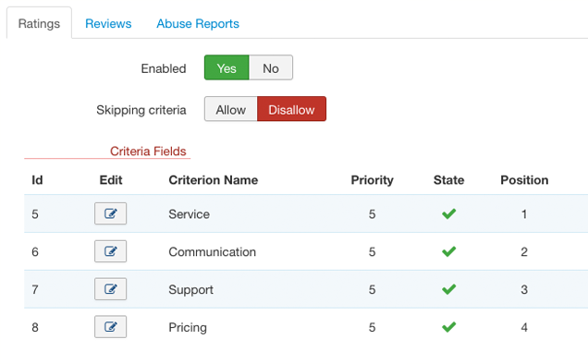The width and height of the screenshot is (588, 364).
Task: Toggle state checkmark in Communication row
Action: click(x=448, y=251)
